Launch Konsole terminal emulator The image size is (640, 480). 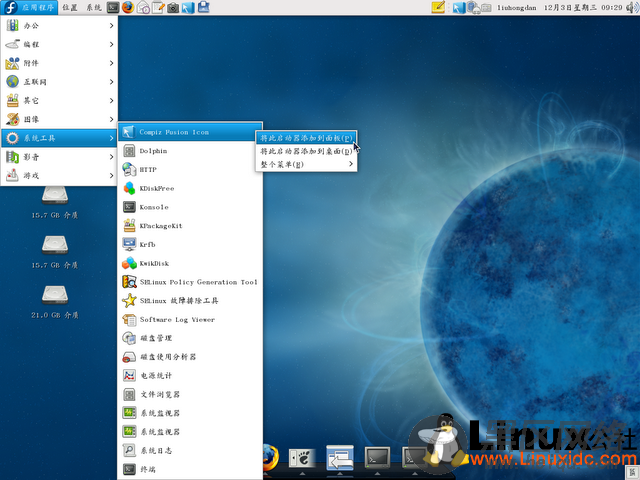(190, 207)
